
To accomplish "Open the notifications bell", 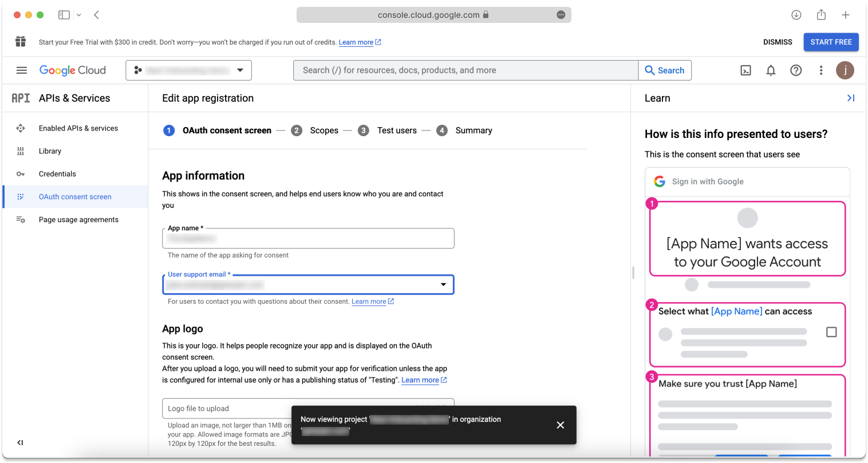I will [x=771, y=70].
